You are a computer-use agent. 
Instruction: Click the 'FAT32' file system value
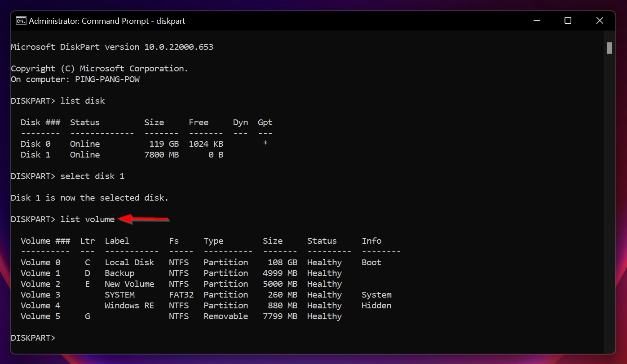coord(181,295)
